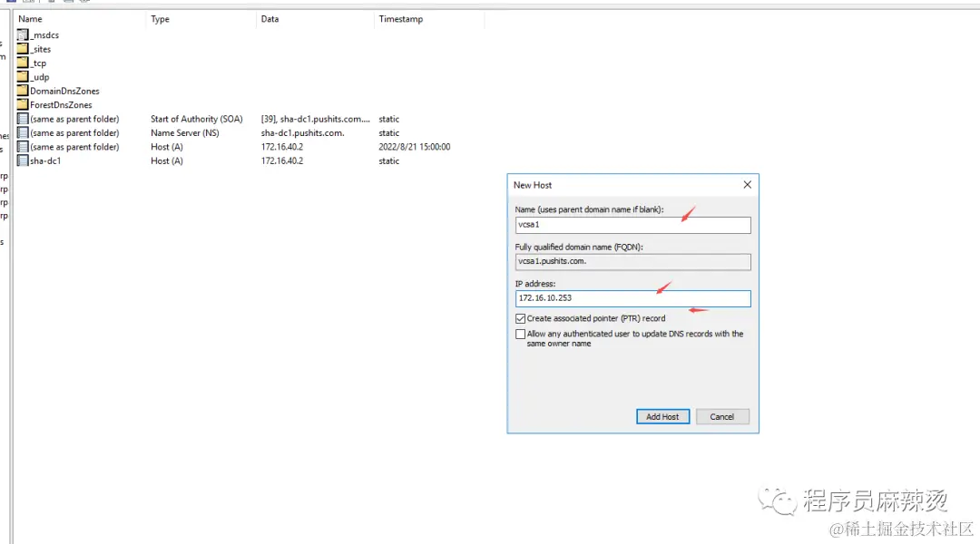Click the sha-dc1 host record icon

click(x=23, y=160)
